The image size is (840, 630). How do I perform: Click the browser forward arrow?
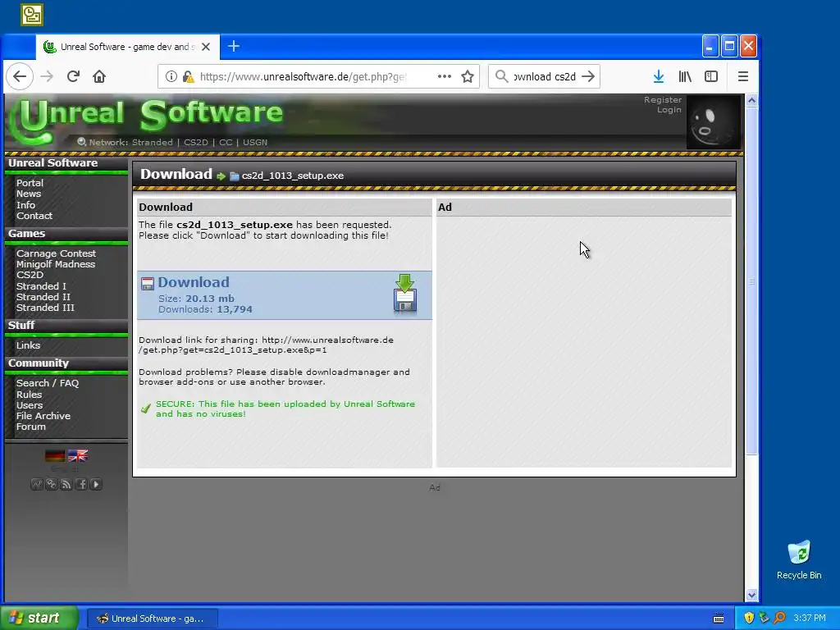(x=47, y=76)
